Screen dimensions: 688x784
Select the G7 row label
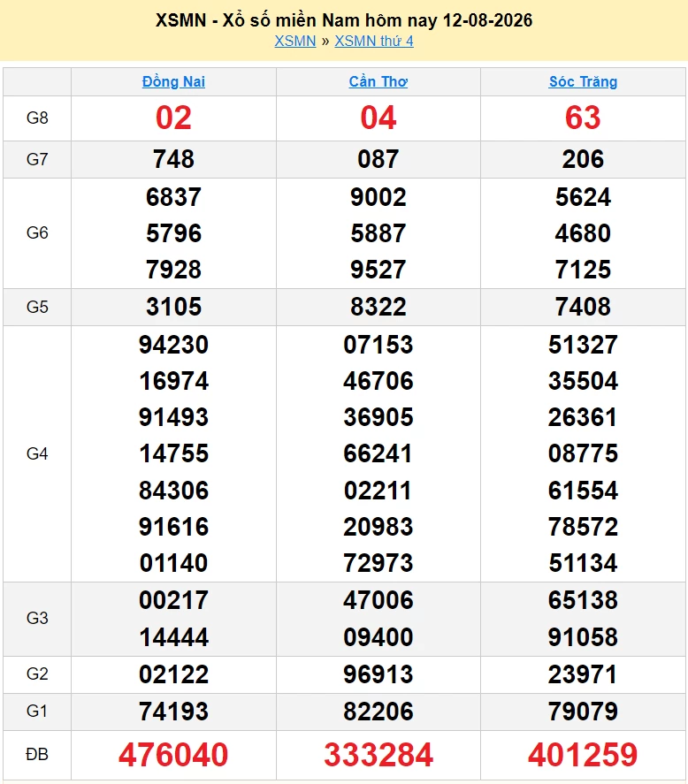tap(37, 159)
